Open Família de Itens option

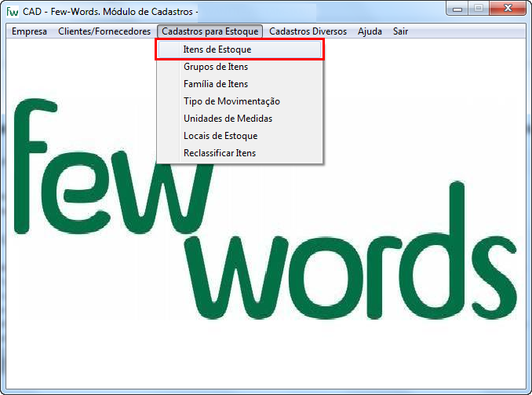(239, 84)
